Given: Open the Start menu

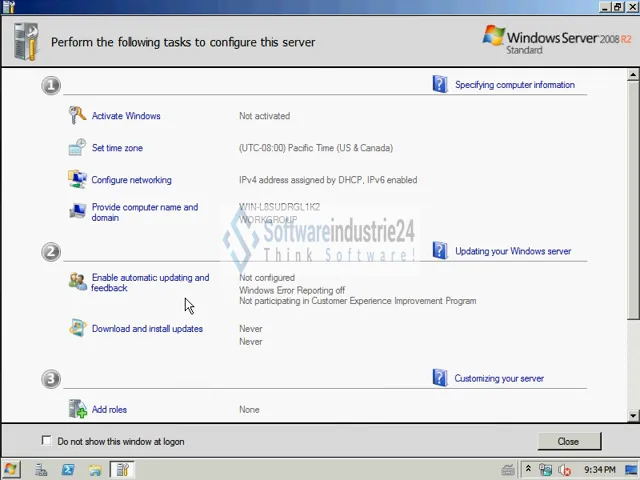Looking at the screenshot, I should pyautogui.click(x=10, y=469).
